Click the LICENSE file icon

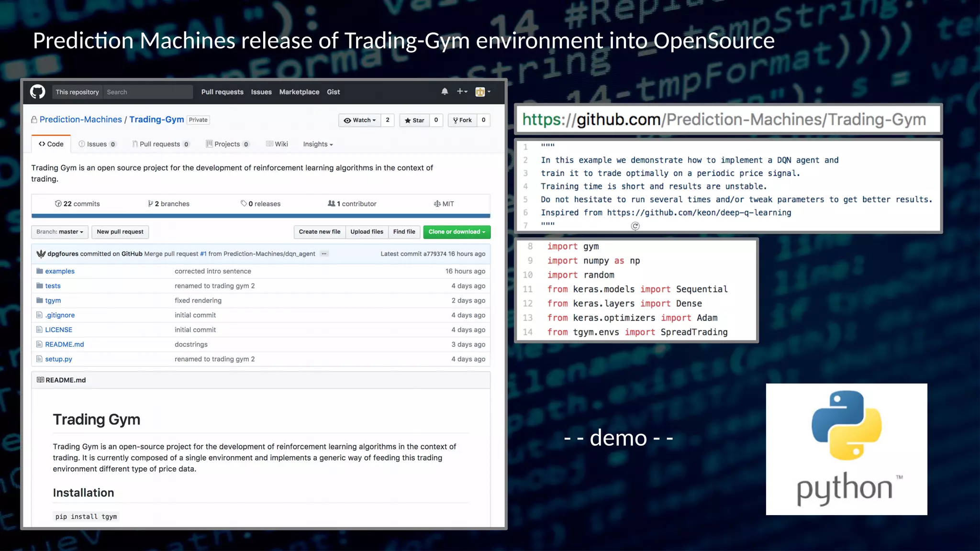[39, 330]
